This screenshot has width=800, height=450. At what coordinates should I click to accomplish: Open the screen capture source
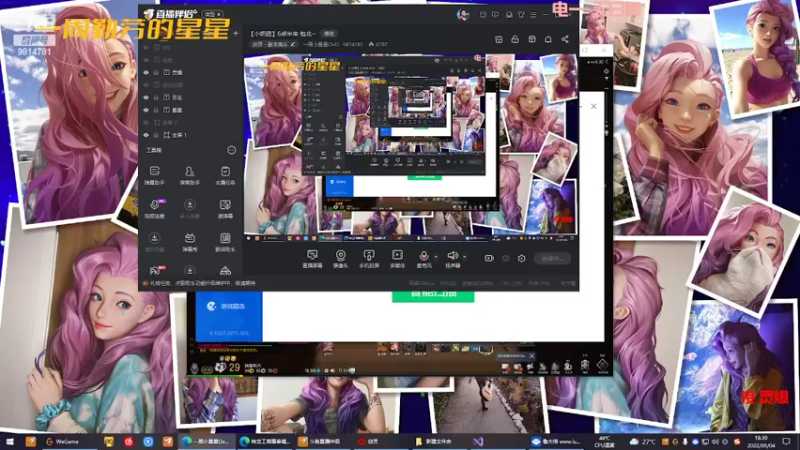pyautogui.click(x=312, y=258)
